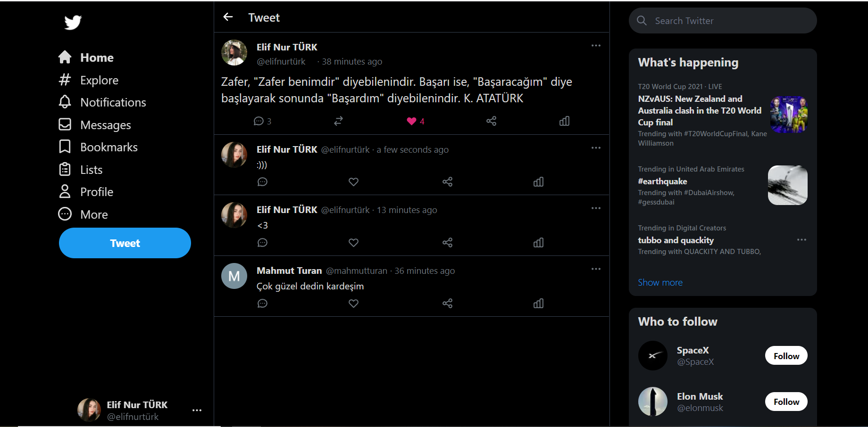Image resolution: width=868 pixels, height=427 pixels.
Task: Open the #earthquake trend thumbnail
Action: click(787, 185)
